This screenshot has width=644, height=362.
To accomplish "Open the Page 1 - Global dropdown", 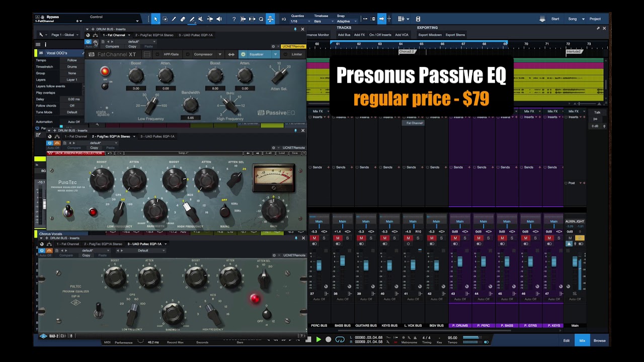I will pyautogui.click(x=64, y=35).
